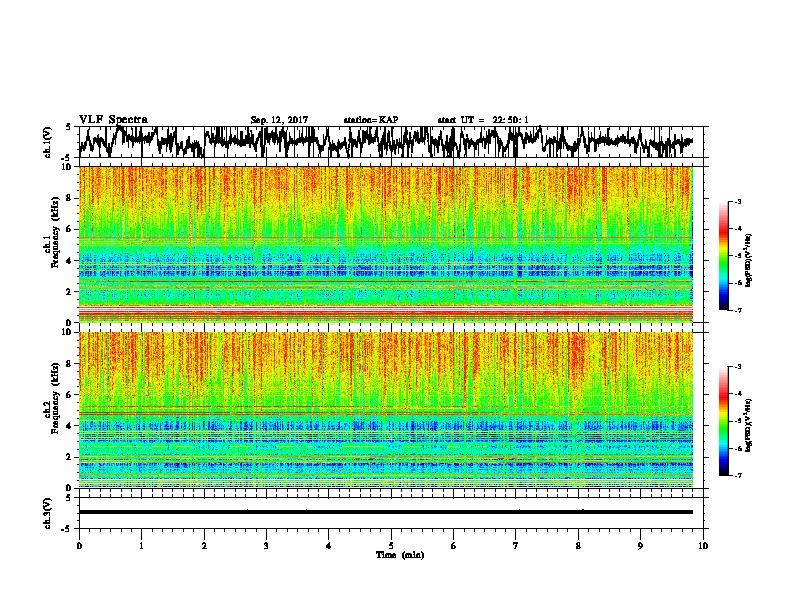Click inside the ch.1 spectrogram panel

click(x=385, y=244)
